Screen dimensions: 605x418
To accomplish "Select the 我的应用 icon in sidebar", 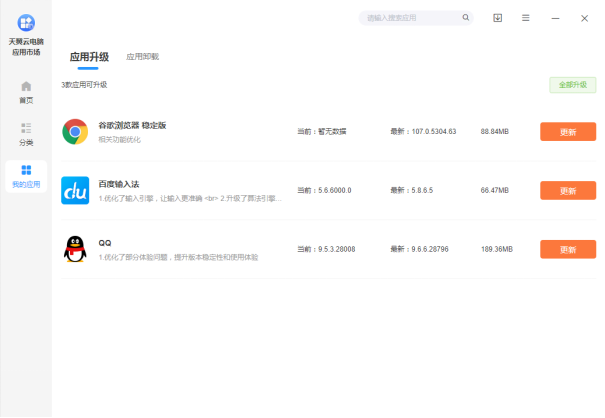I will point(26,171).
